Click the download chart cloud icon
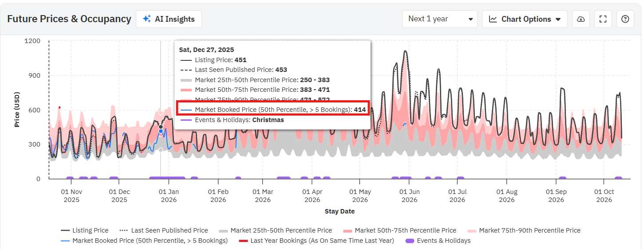 coord(581,19)
